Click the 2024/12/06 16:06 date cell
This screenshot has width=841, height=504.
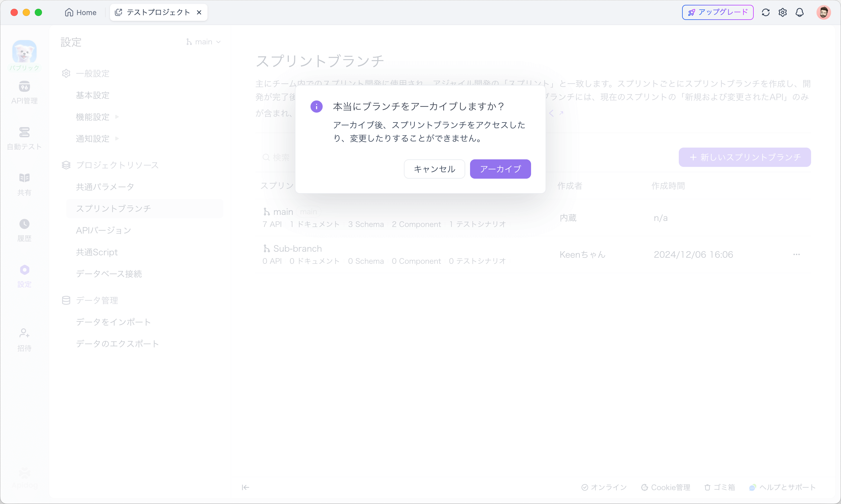click(693, 254)
